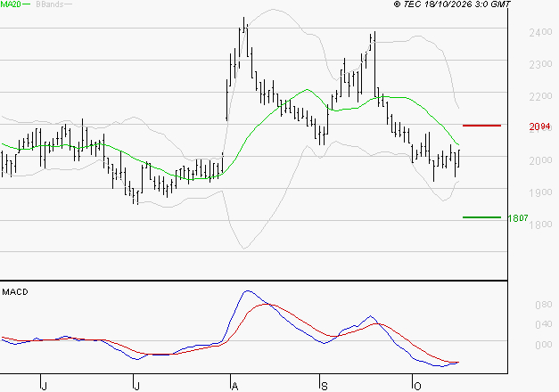The width and height of the screenshot is (559, 392).
Task: Click the MACD 000 axis value
Action: click(543, 345)
